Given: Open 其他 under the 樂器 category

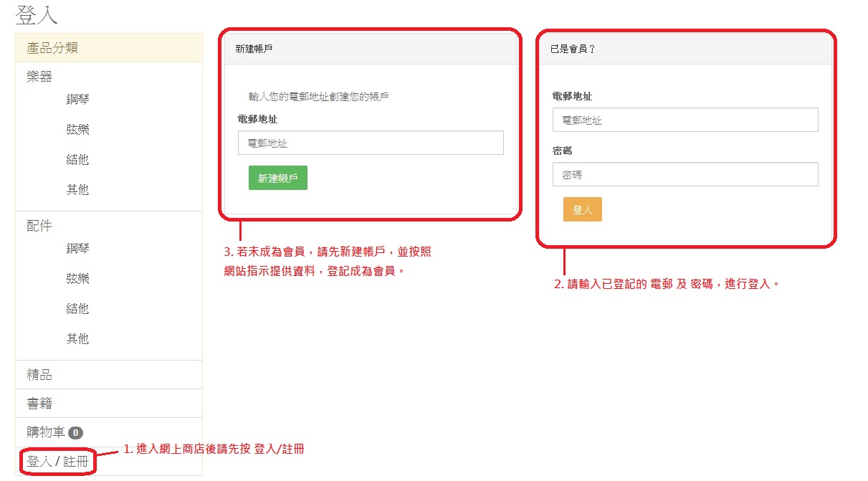Looking at the screenshot, I should (77, 190).
